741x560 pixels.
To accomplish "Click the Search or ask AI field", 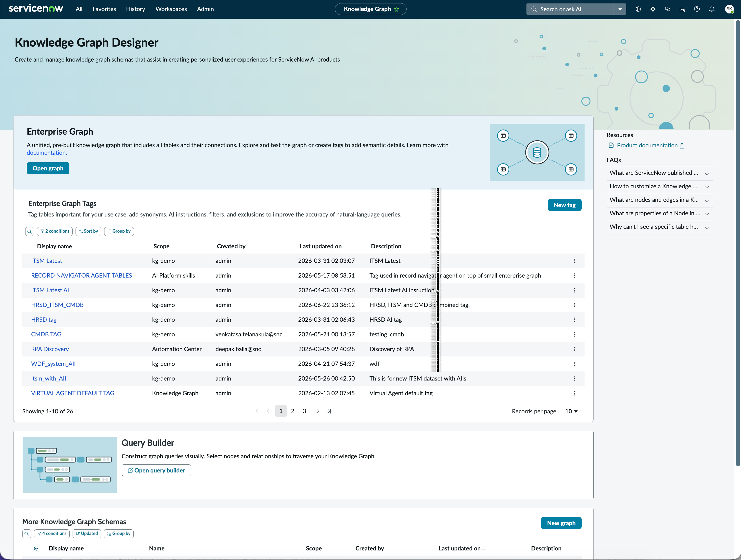I will [570, 9].
